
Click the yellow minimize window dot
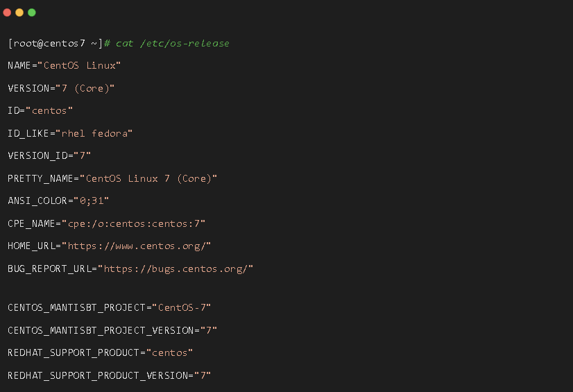pyautogui.click(x=19, y=12)
